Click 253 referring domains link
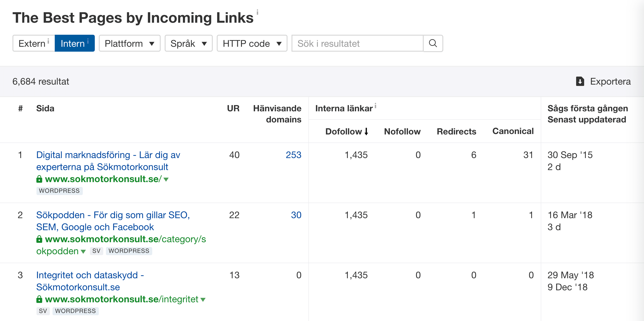The image size is (644, 321). pos(293,155)
